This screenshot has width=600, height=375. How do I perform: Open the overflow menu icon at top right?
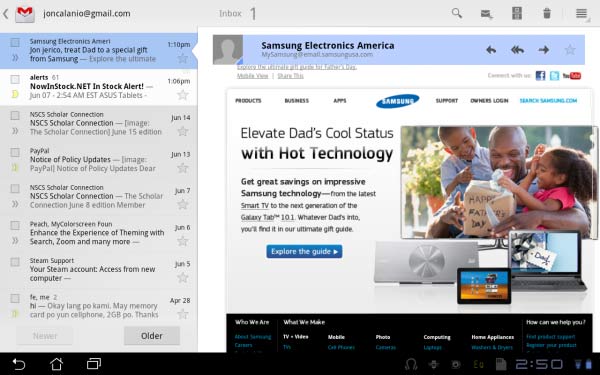(582, 13)
